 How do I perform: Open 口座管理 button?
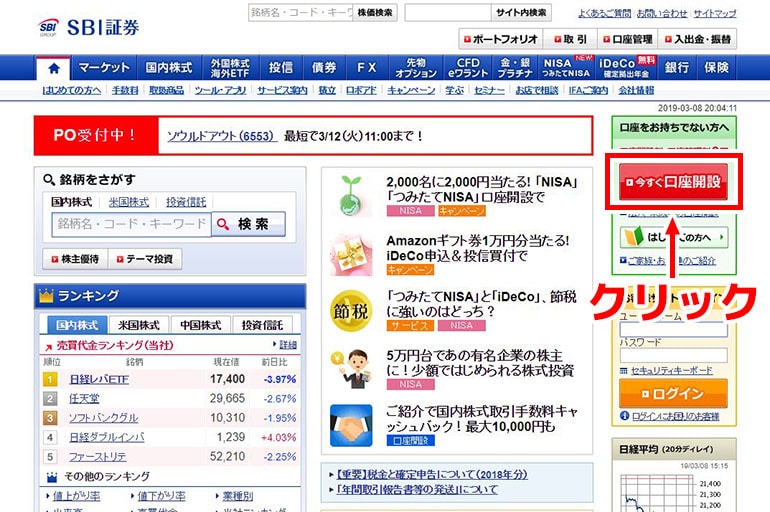628,39
